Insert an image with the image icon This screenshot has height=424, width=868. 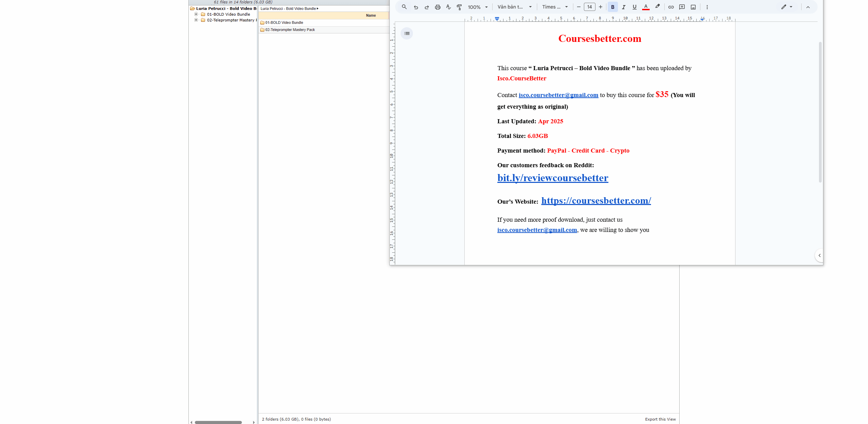click(x=693, y=7)
